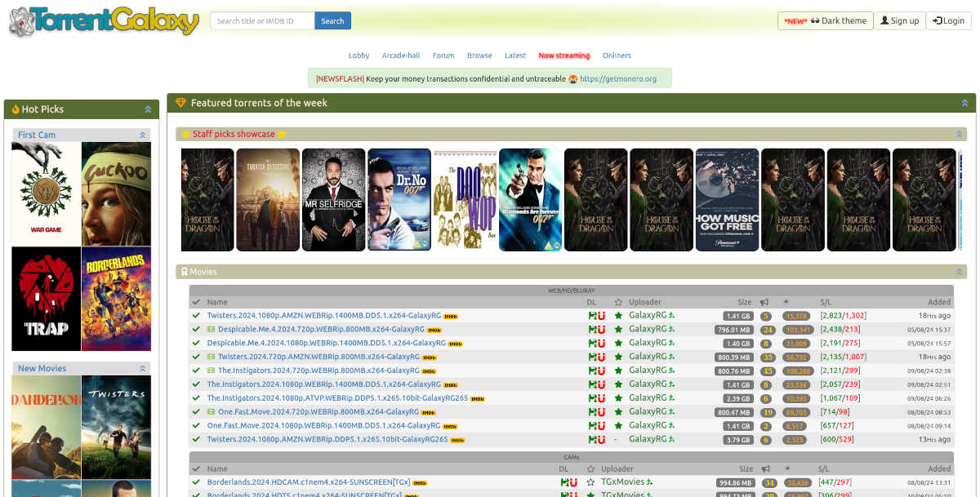
Task: Open the How Music Got Free poster
Action: point(727,200)
